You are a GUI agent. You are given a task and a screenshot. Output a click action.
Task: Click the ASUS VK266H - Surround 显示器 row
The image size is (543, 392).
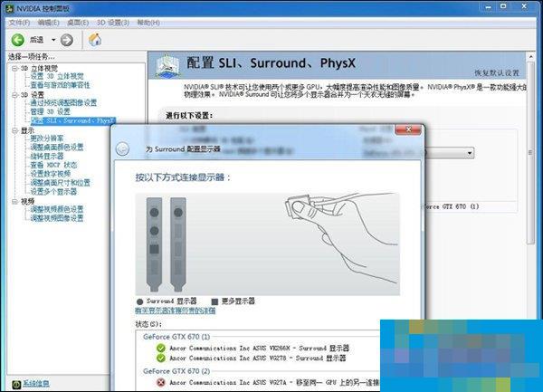coord(260,348)
